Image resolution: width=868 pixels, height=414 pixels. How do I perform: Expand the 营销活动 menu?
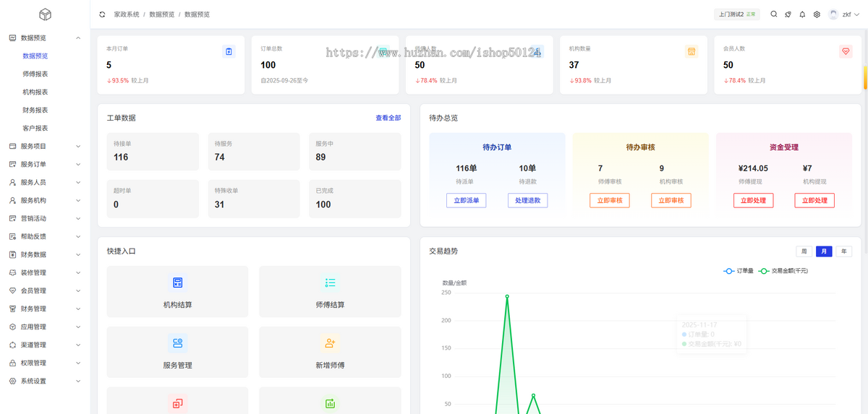click(45, 218)
